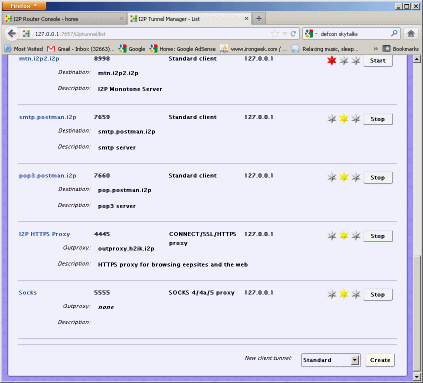Open the I2P HTTPS Proxy tunnel link
Screen dimensions: 423x383
coord(44,234)
